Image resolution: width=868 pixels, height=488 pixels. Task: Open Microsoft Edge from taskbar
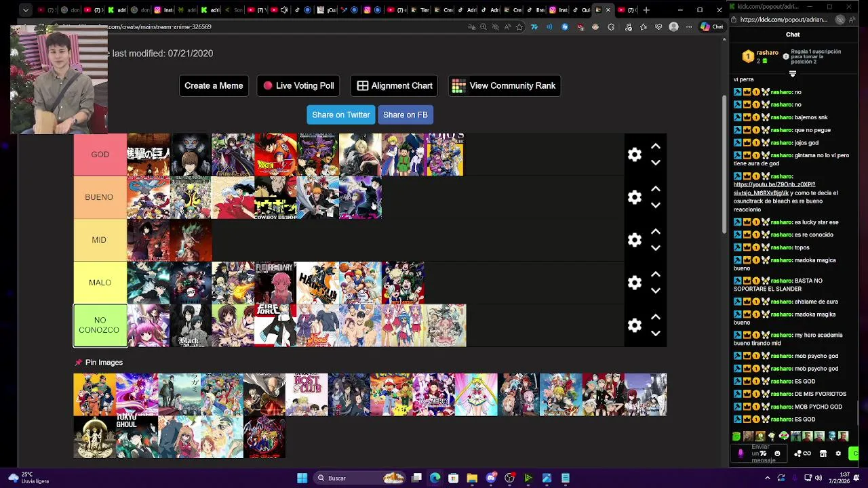435,479
